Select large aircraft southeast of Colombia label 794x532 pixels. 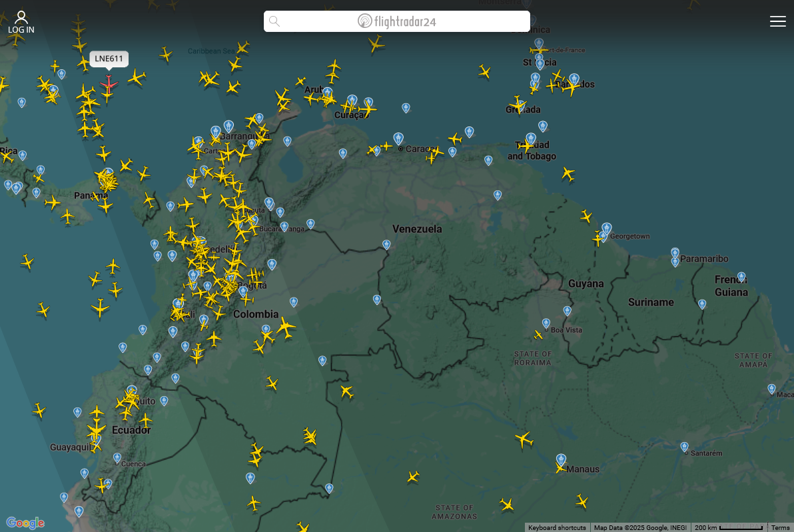pos(286,327)
